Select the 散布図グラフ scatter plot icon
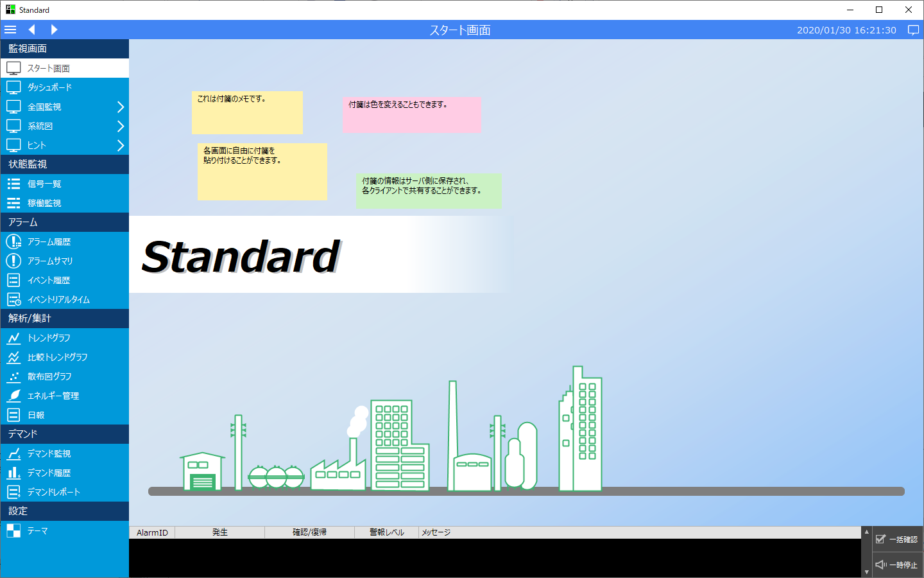The height and width of the screenshot is (578, 924). pos(13,376)
